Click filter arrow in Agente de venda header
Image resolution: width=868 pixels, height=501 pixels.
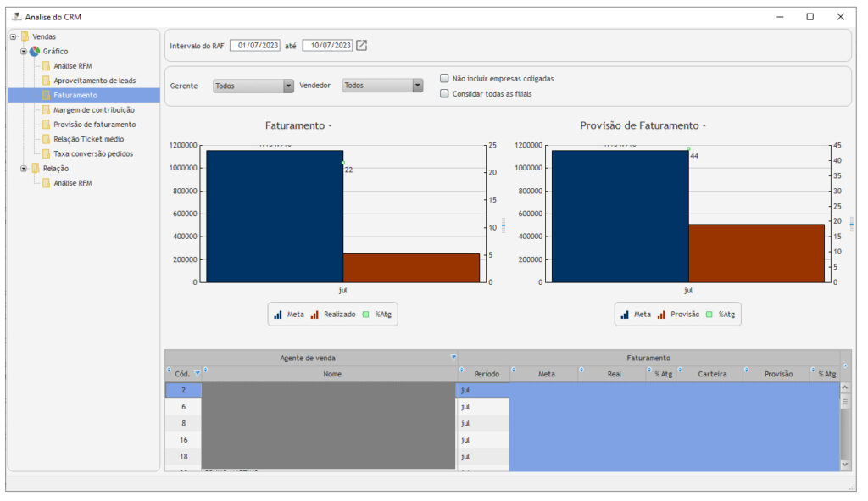pos(453,358)
